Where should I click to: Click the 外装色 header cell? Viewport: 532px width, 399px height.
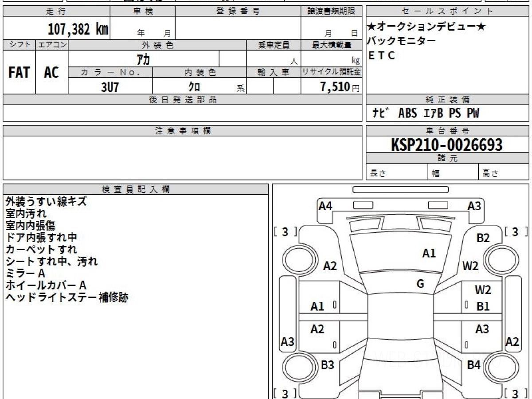[x=157, y=45]
